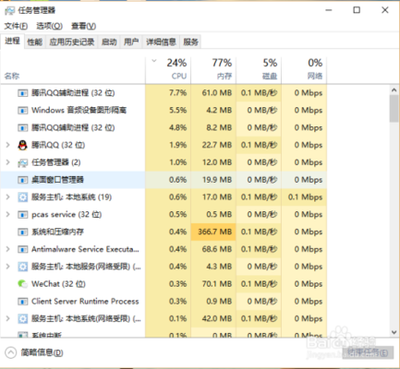Click the 0.1 Mbps network cell
This screenshot has width=400, height=369.
point(304,197)
